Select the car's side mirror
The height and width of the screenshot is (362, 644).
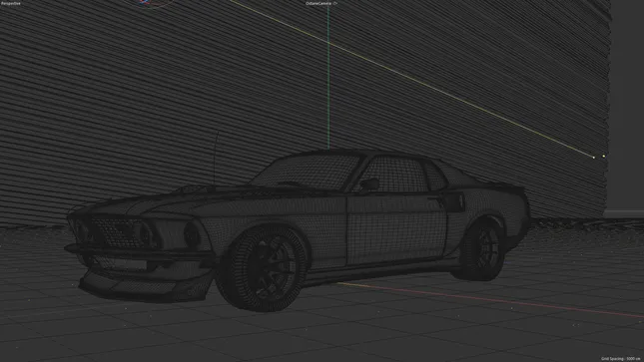click(368, 184)
